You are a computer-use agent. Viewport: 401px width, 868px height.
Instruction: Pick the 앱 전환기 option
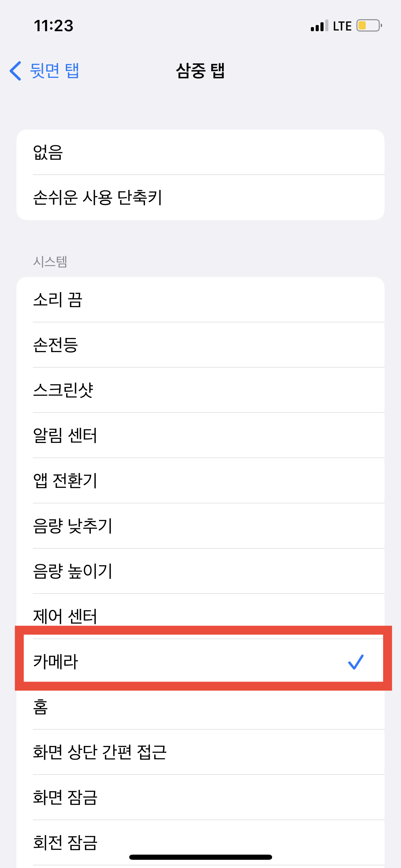click(200, 481)
